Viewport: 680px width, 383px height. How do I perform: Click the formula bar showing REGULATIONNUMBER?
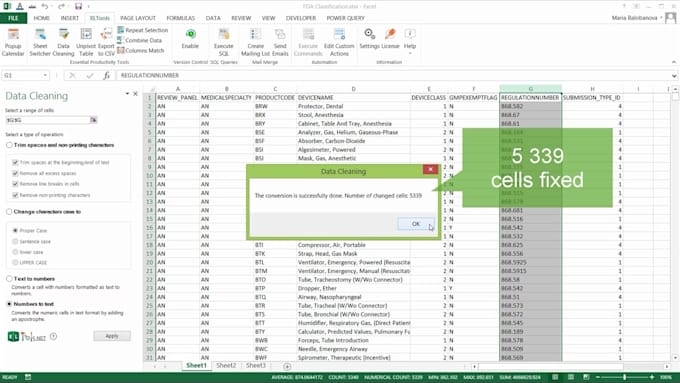[x=394, y=75]
